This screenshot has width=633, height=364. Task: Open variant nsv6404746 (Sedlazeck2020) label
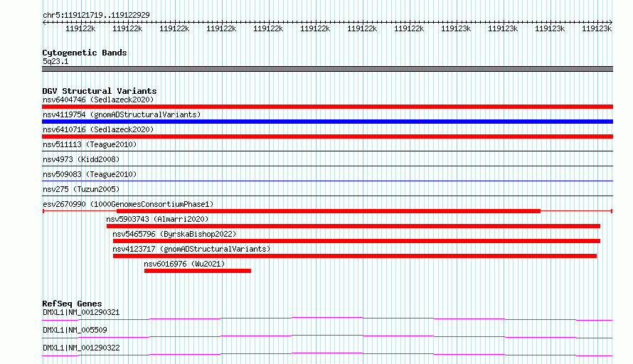(98, 100)
